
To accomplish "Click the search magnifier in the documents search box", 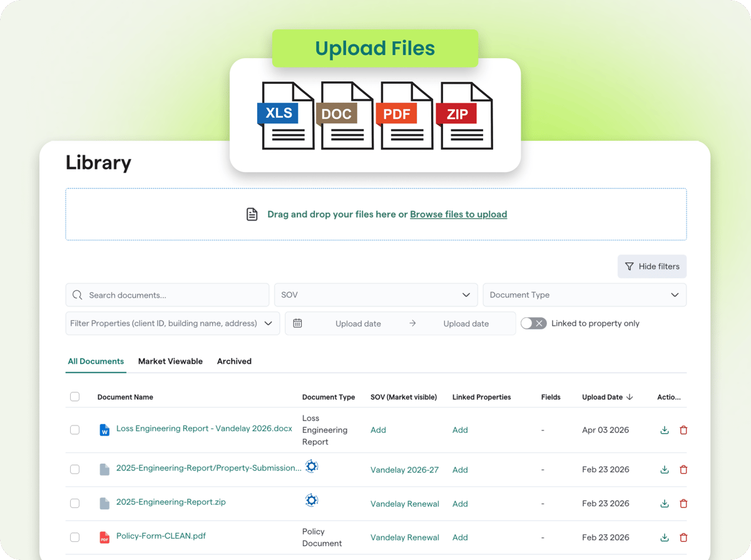I will click(77, 295).
